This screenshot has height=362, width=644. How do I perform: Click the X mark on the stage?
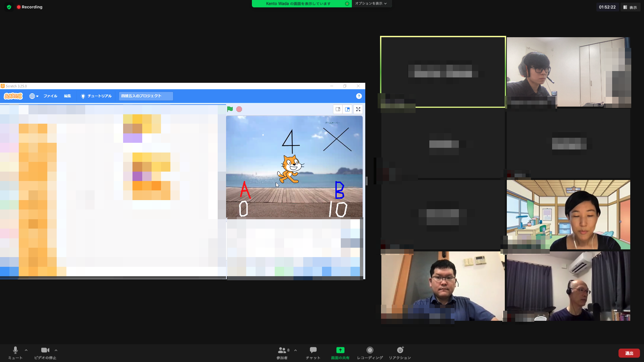click(x=337, y=139)
